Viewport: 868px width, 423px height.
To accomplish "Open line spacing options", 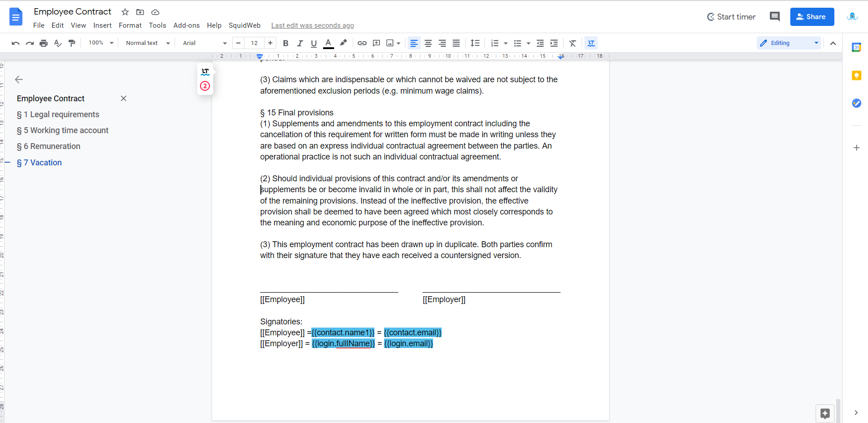I will (x=475, y=43).
